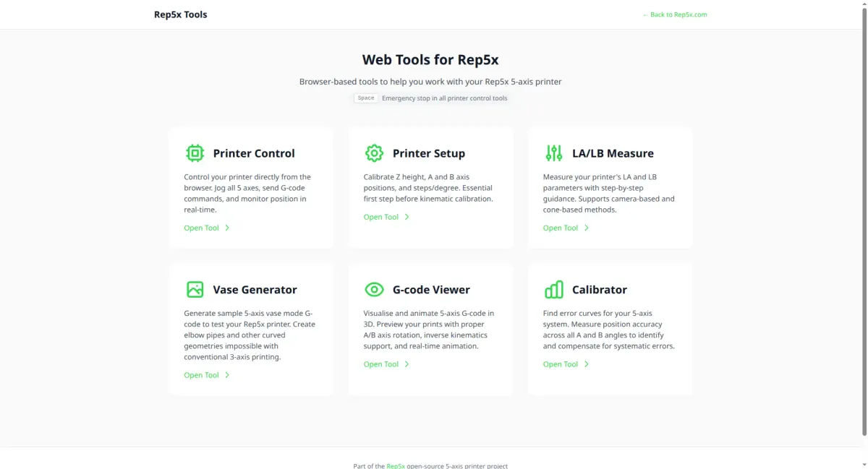
Task: Select the Printer Control chip icon
Action: (x=195, y=152)
